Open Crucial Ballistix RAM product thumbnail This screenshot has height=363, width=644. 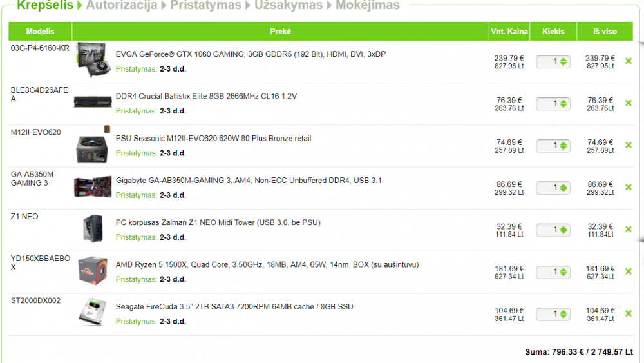coord(92,102)
